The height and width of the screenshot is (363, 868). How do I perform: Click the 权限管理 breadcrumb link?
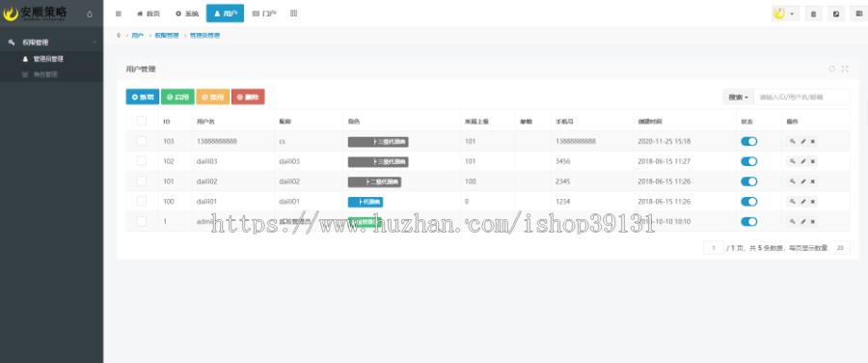pos(167,36)
